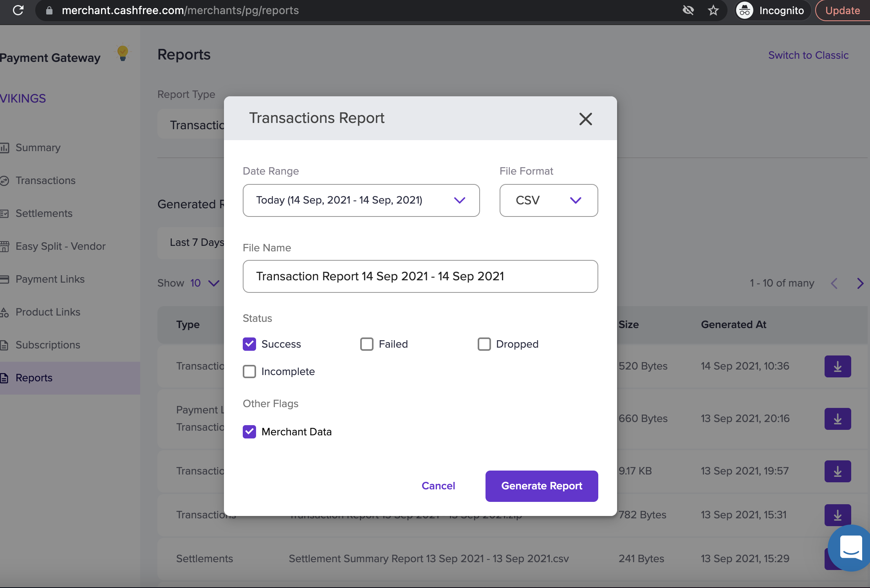
Task: Bookmark page with the star icon
Action: click(x=713, y=10)
